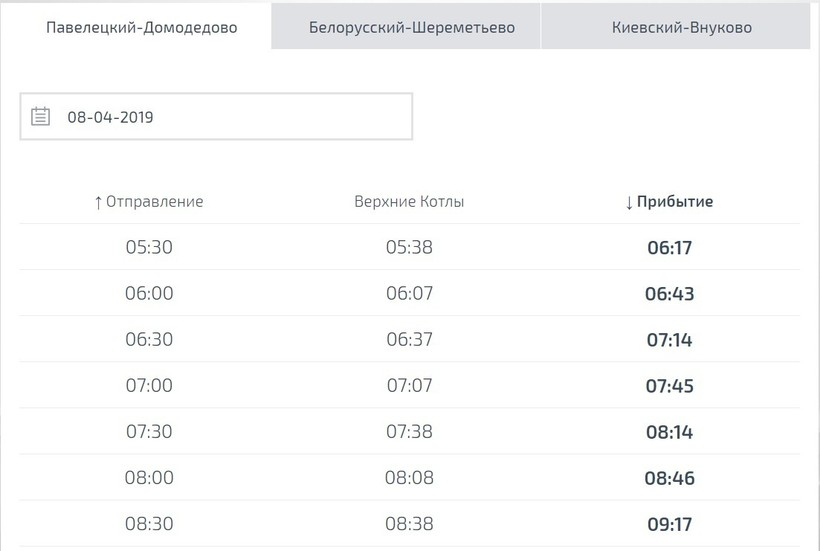820x551 pixels.
Task: Click the Верхние Котлы column header
Action: pyautogui.click(x=409, y=201)
